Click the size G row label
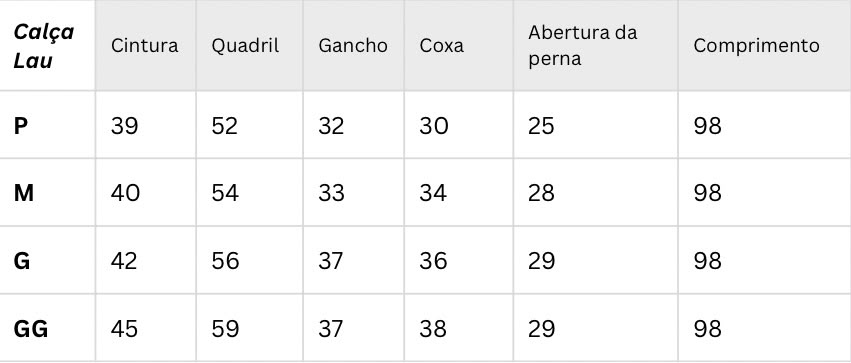This screenshot has height=363, width=851. (22, 261)
